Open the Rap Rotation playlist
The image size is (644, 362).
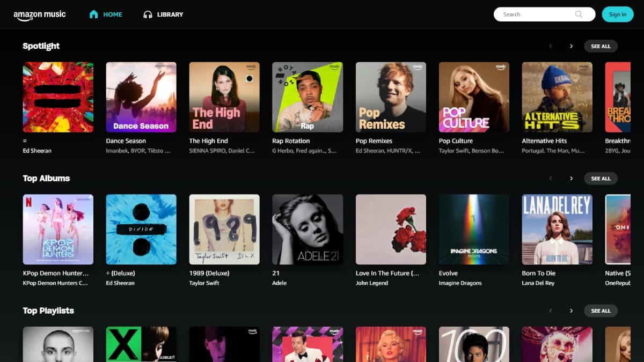[308, 97]
